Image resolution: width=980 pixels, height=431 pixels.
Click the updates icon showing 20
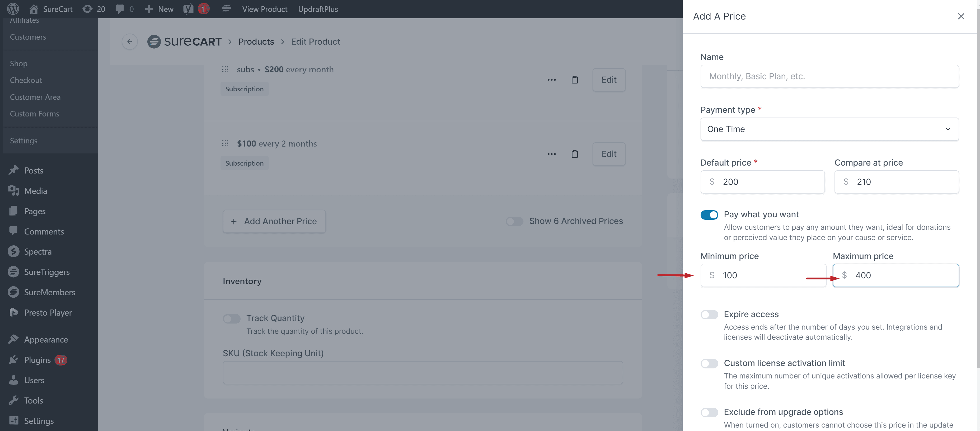(87, 9)
